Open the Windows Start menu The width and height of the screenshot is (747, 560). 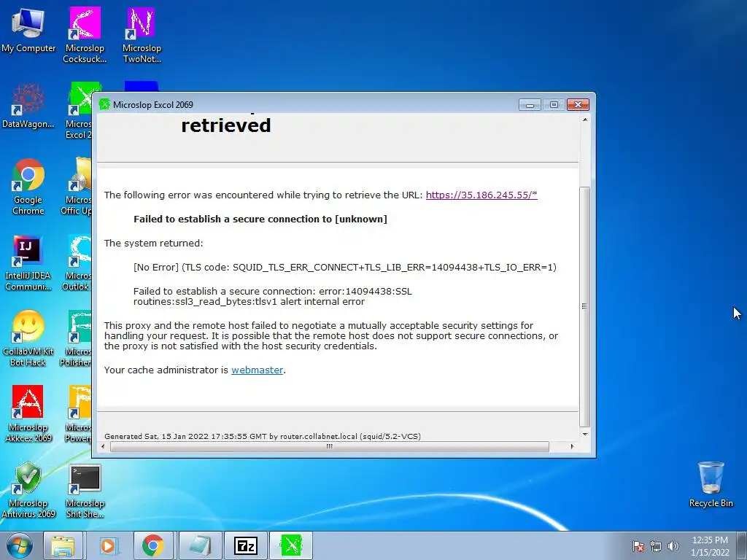pos(19,545)
